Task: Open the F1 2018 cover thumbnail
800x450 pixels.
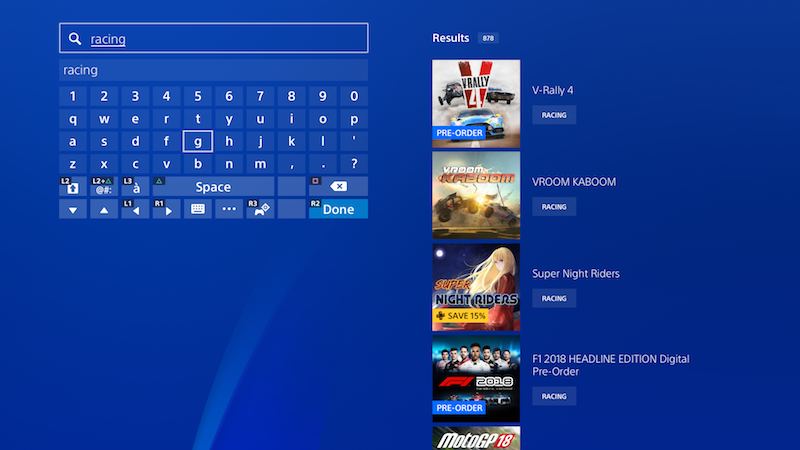Action: 476,379
